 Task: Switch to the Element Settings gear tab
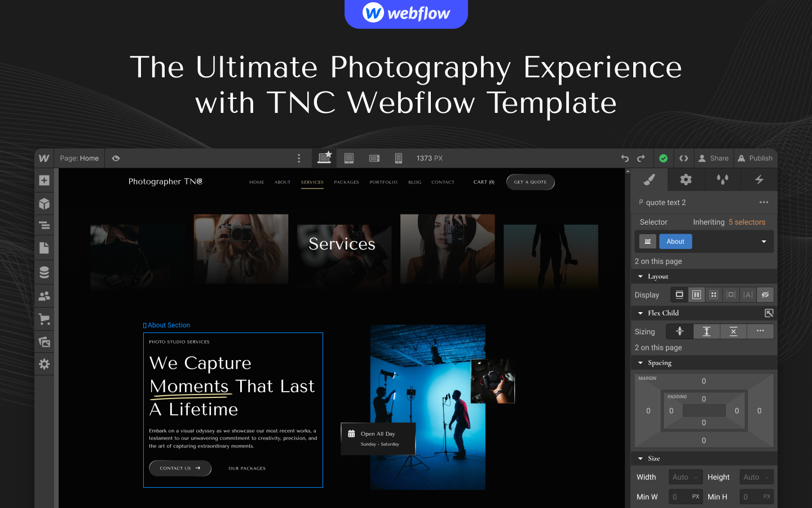pos(685,179)
